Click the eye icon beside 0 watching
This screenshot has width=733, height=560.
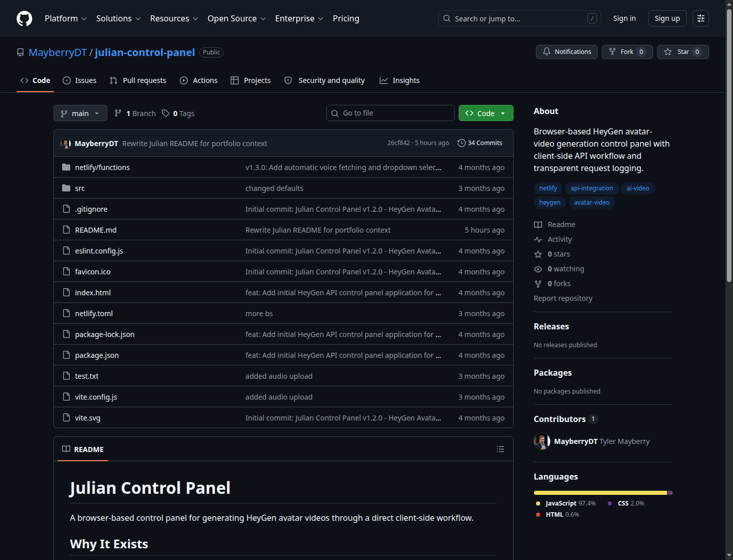tap(538, 269)
